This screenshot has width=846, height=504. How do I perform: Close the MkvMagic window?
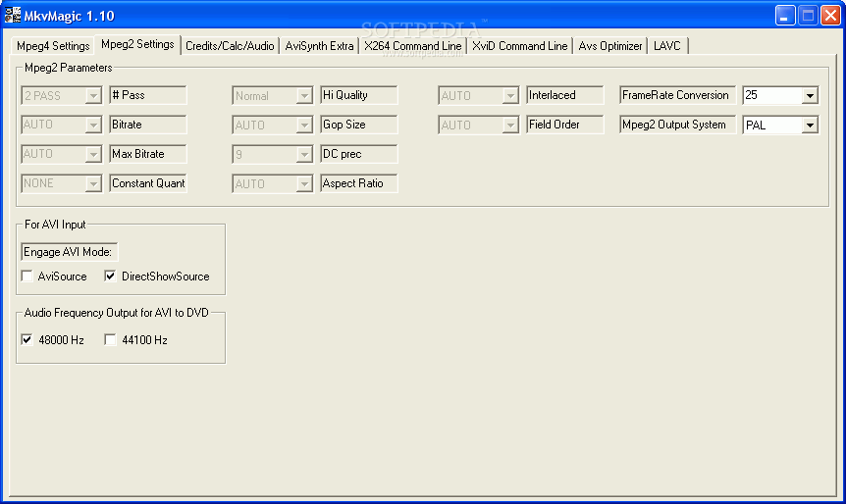click(831, 15)
